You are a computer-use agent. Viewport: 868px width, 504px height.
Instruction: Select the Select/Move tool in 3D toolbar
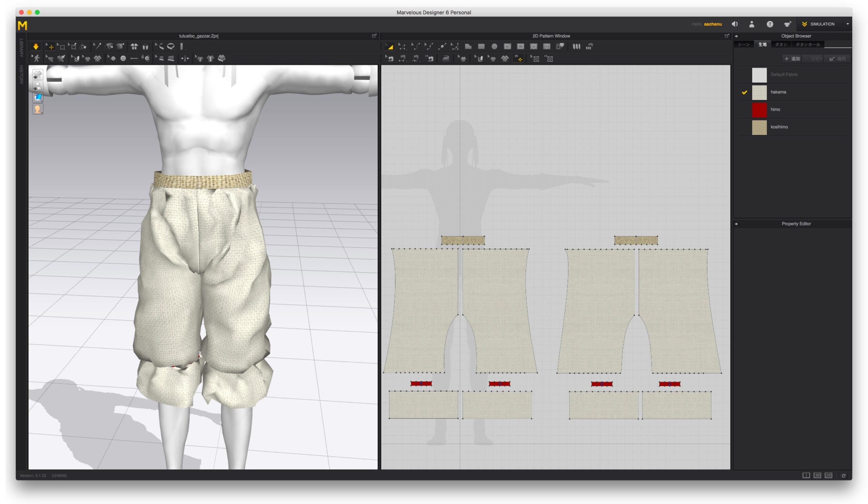pyautogui.click(x=50, y=46)
